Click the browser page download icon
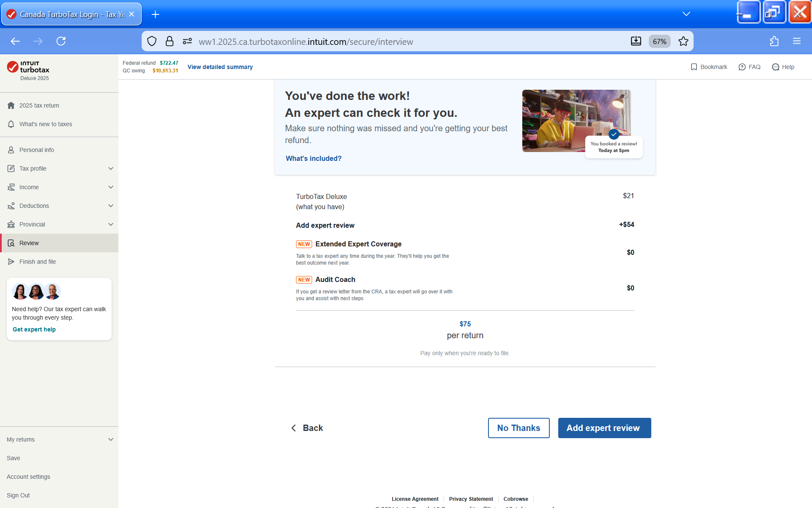812x508 pixels. click(x=636, y=41)
